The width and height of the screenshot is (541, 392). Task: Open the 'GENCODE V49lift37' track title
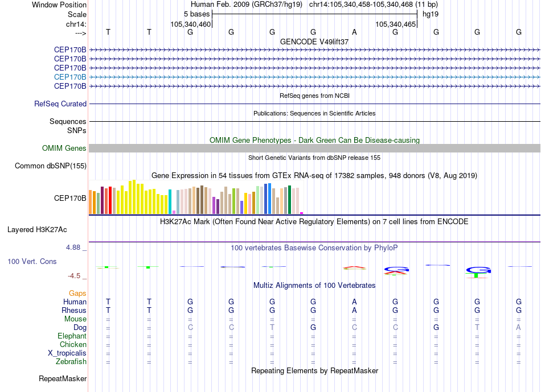pyautogui.click(x=314, y=42)
